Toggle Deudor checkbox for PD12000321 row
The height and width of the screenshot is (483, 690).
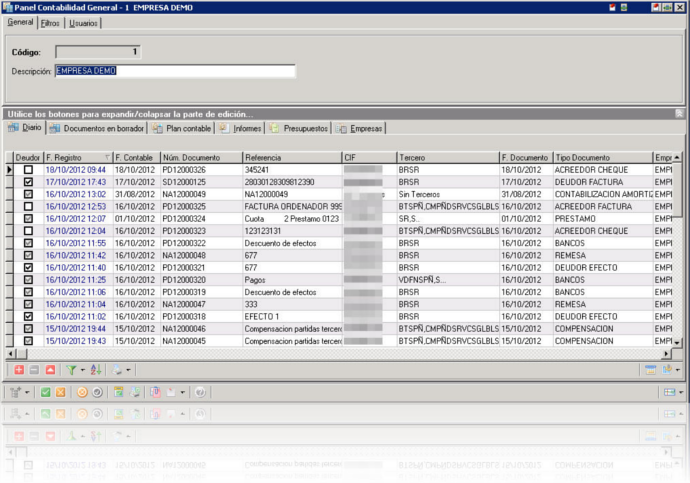[x=28, y=267]
